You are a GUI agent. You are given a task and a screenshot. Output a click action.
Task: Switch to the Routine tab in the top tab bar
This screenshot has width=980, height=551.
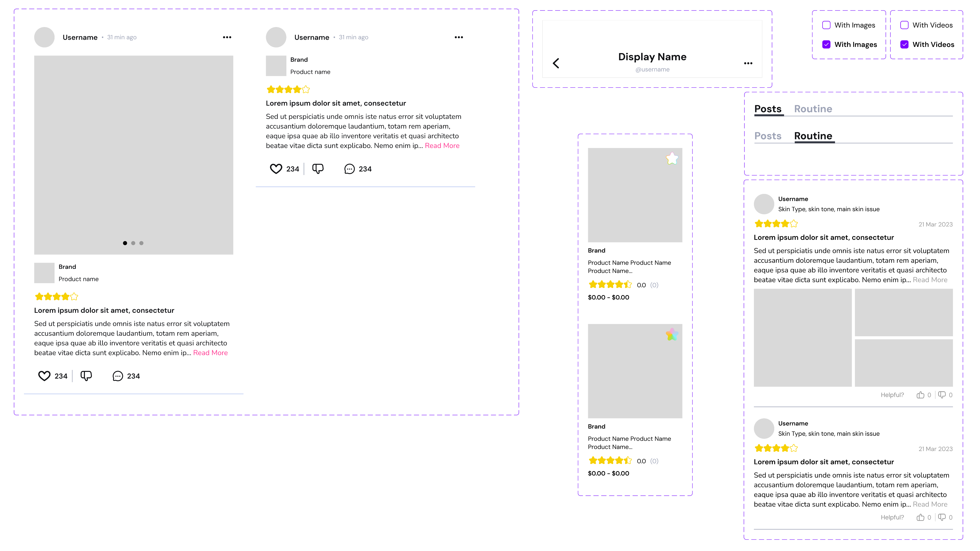[813, 109]
